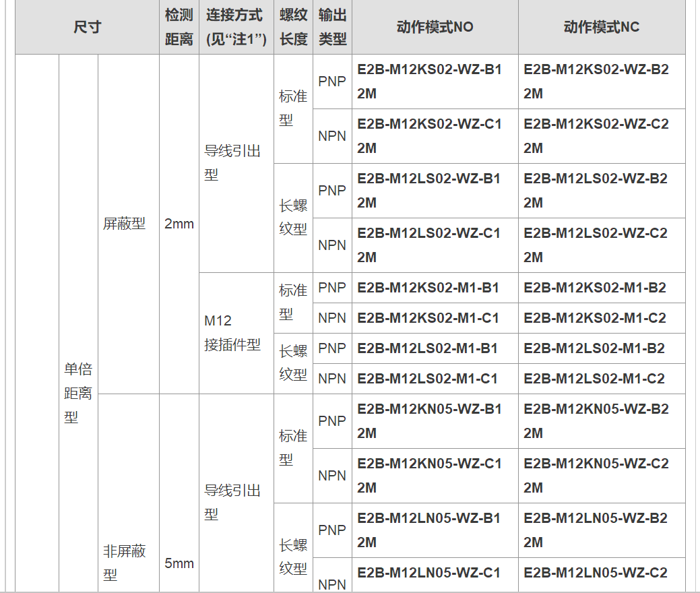Image resolution: width=700 pixels, height=593 pixels.
Task: Select the 2mm detection distance cell
Action: (179, 224)
